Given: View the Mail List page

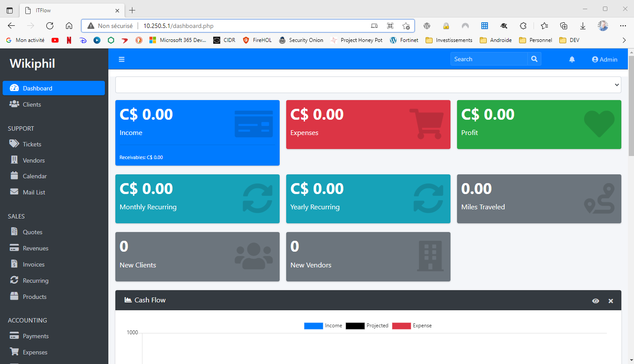Looking at the screenshot, I should [34, 192].
